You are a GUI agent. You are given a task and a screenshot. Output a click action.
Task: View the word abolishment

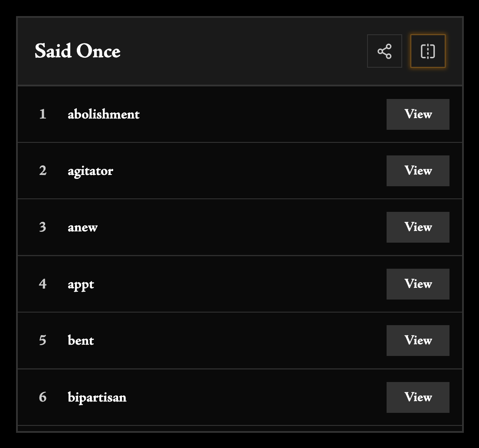click(418, 114)
